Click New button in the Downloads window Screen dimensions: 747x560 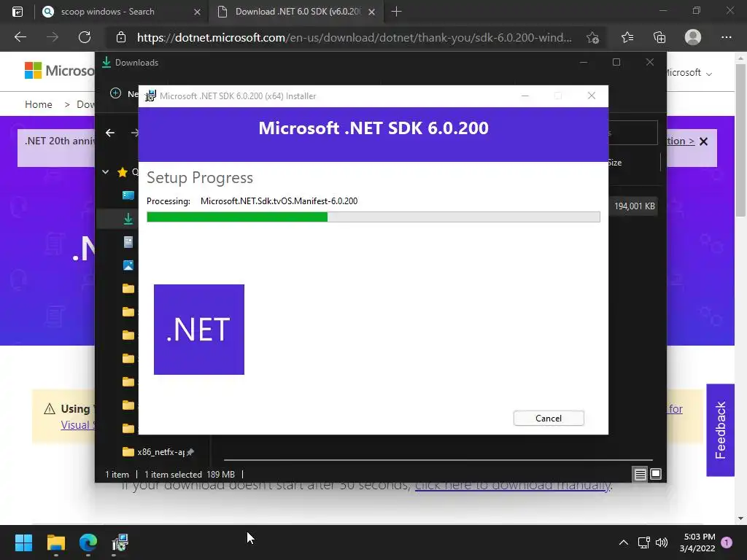click(x=124, y=94)
